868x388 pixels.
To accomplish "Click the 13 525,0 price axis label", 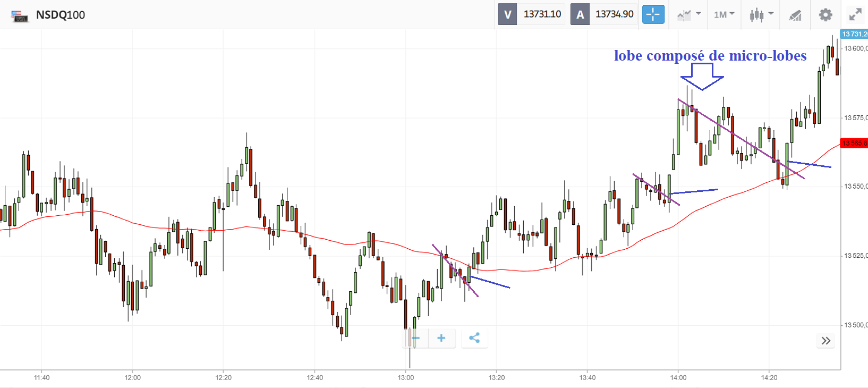I will (856, 256).
